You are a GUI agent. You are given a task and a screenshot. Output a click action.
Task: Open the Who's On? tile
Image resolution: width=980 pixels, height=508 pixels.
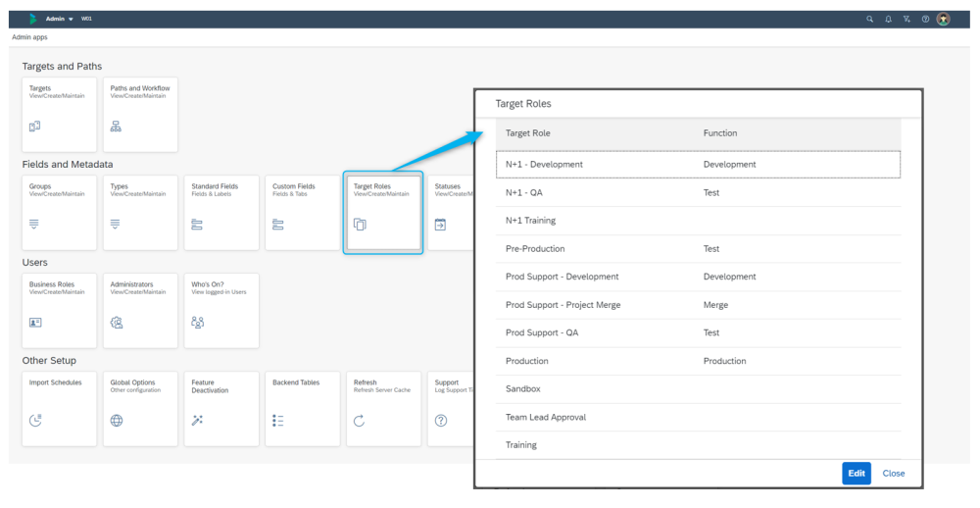(x=221, y=311)
